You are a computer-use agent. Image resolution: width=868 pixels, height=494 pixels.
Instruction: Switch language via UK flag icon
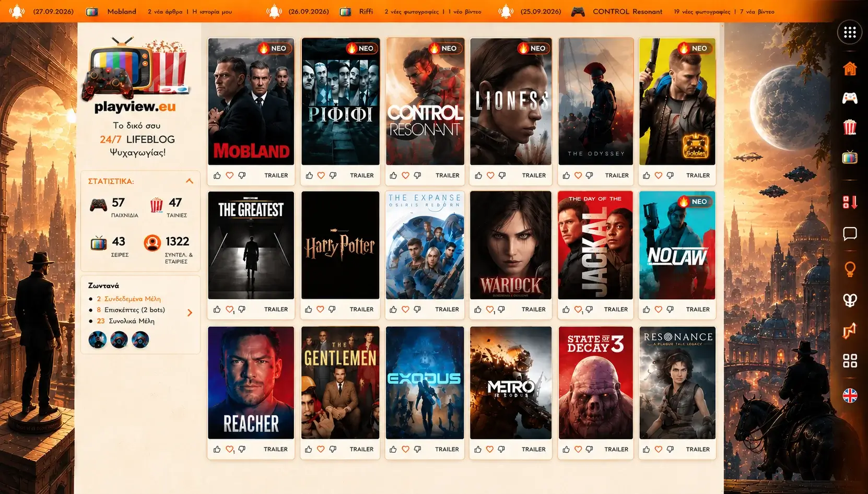pyautogui.click(x=850, y=396)
